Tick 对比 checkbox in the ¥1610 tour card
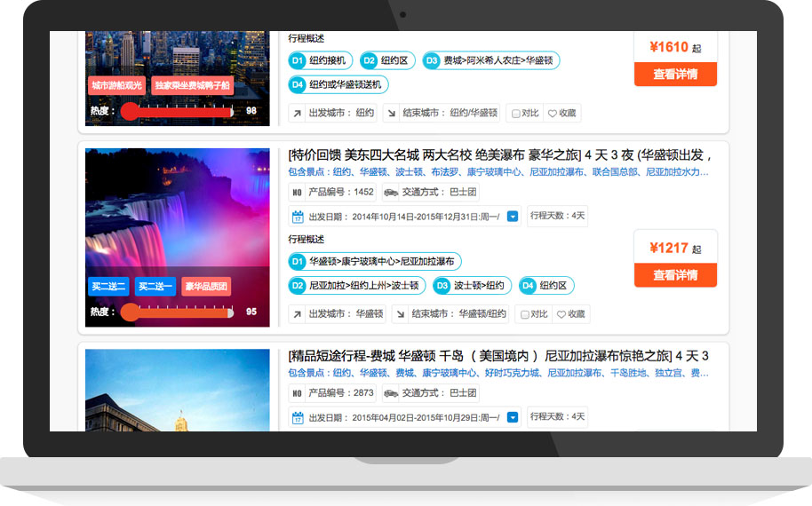812x506 pixels. click(516, 114)
